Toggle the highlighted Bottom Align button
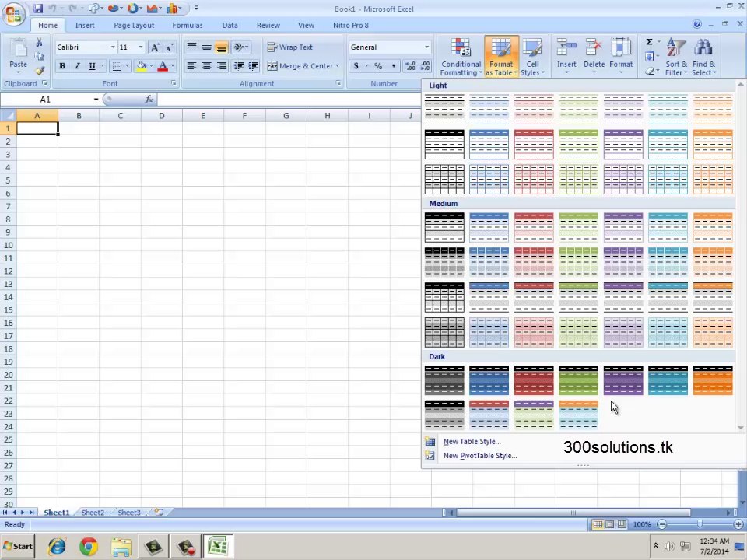The height and width of the screenshot is (560, 747). tap(222, 47)
